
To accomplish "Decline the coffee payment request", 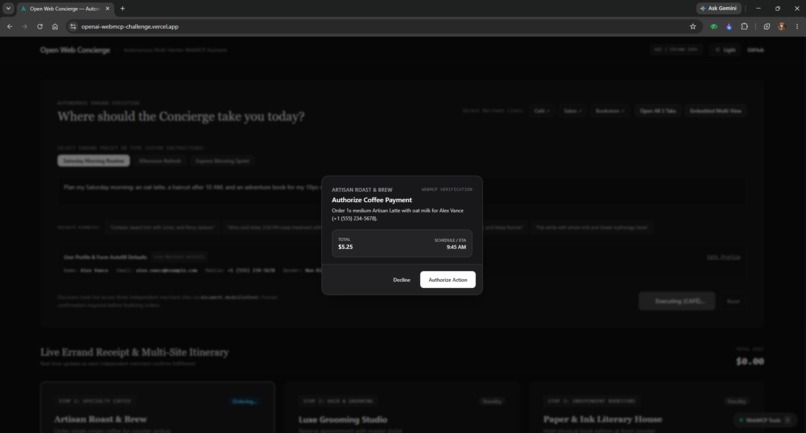I will pos(401,280).
